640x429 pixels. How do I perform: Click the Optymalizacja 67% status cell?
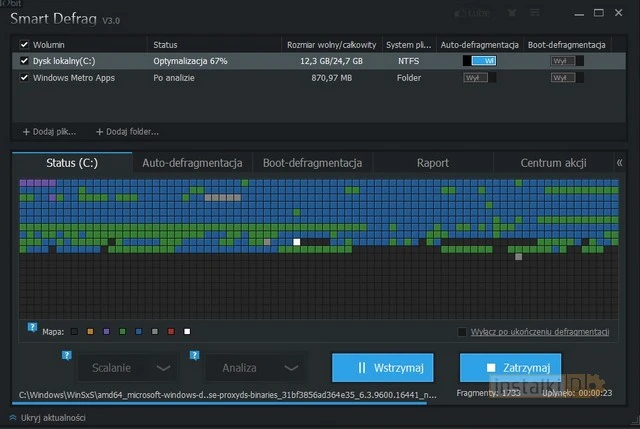pyautogui.click(x=190, y=61)
